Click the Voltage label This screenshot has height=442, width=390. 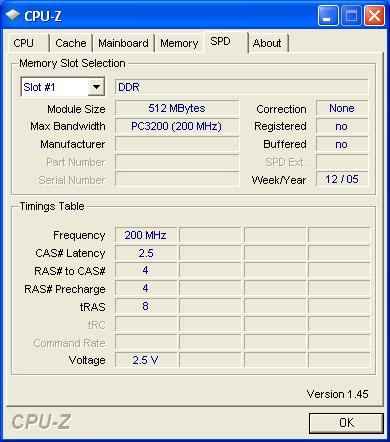(x=87, y=360)
